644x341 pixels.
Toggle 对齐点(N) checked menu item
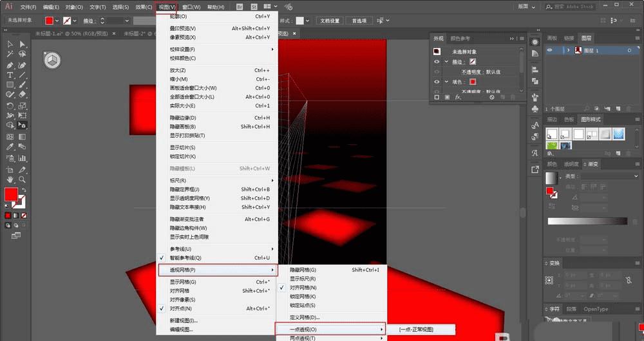click(x=218, y=309)
